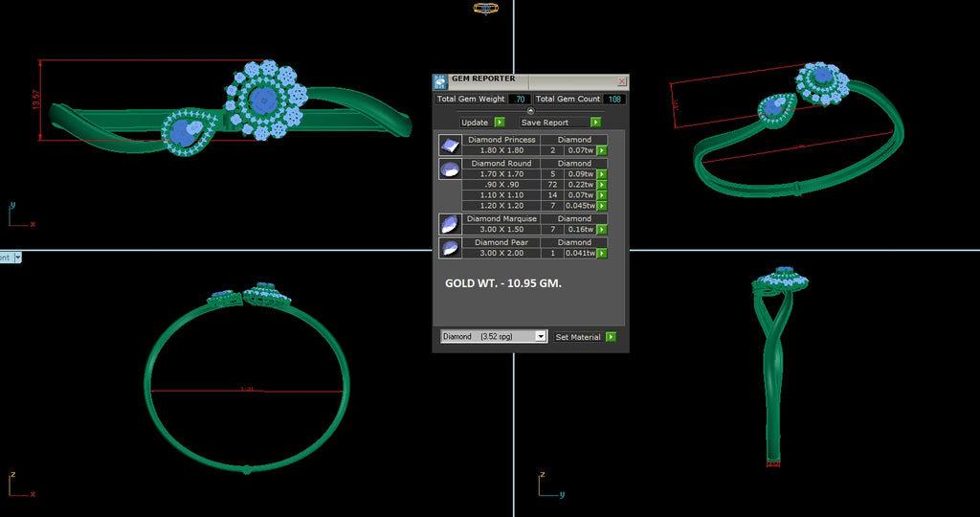Close the Gem Reporter panel
Screen dimensions: 980x517
pos(622,82)
